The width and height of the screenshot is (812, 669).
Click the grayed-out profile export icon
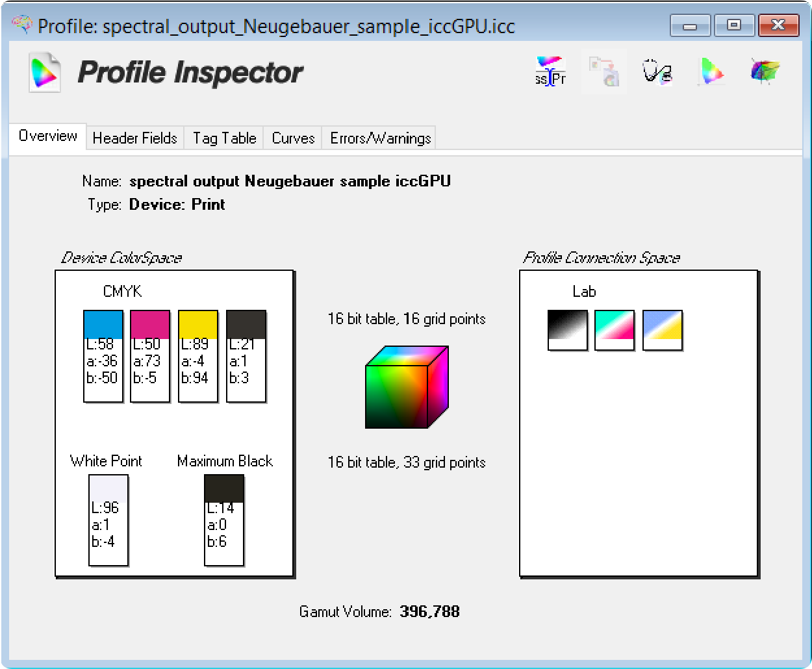(x=603, y=71)
